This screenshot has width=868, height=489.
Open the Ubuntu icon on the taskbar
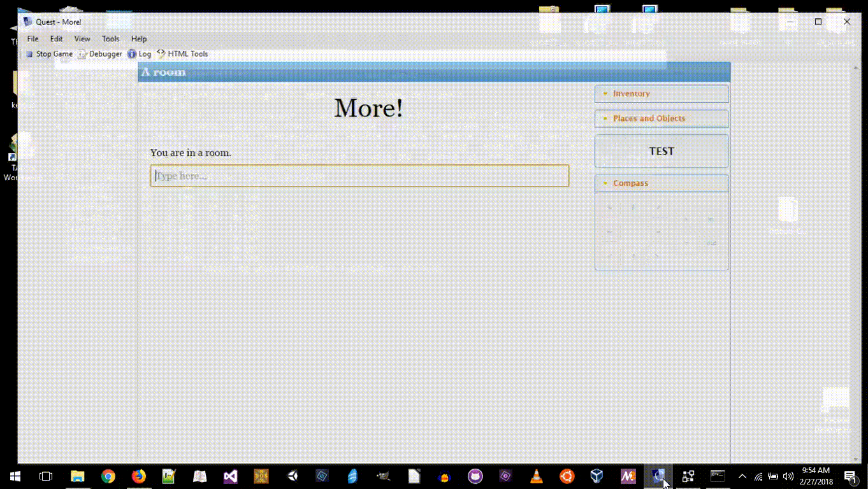[567, 476]
